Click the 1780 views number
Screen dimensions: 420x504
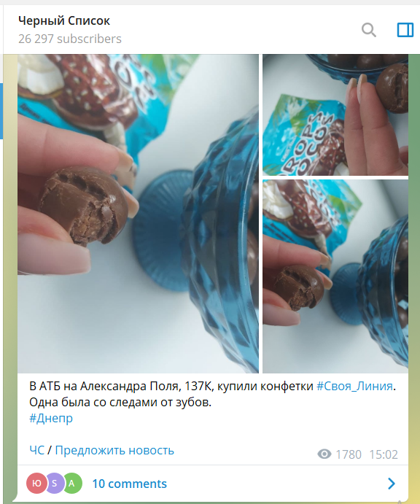click(349, 454)
